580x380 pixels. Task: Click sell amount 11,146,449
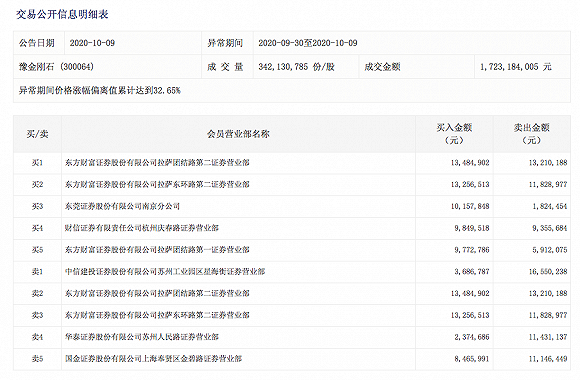[548, 359]
